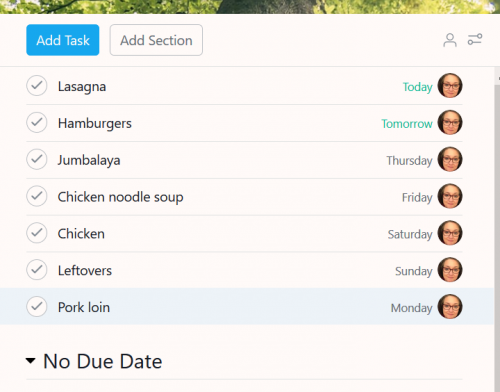
Task: Click the Add Section button
Action: point(156,40)
